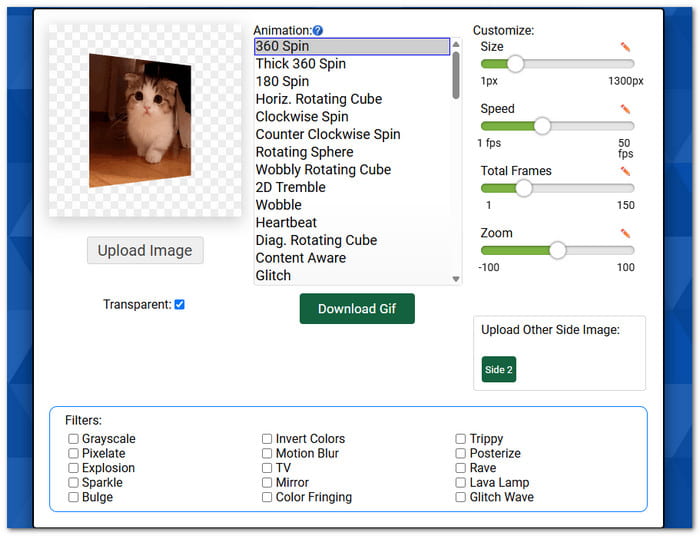Select the Content Aware animation
The height and width of the screenshot is (536, 700).
click(x=352, y=258)
